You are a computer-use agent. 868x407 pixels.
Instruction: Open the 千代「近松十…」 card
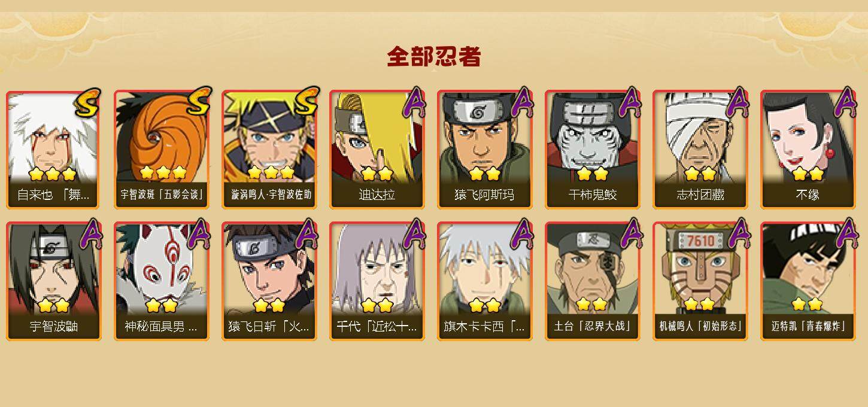(377, 281)
